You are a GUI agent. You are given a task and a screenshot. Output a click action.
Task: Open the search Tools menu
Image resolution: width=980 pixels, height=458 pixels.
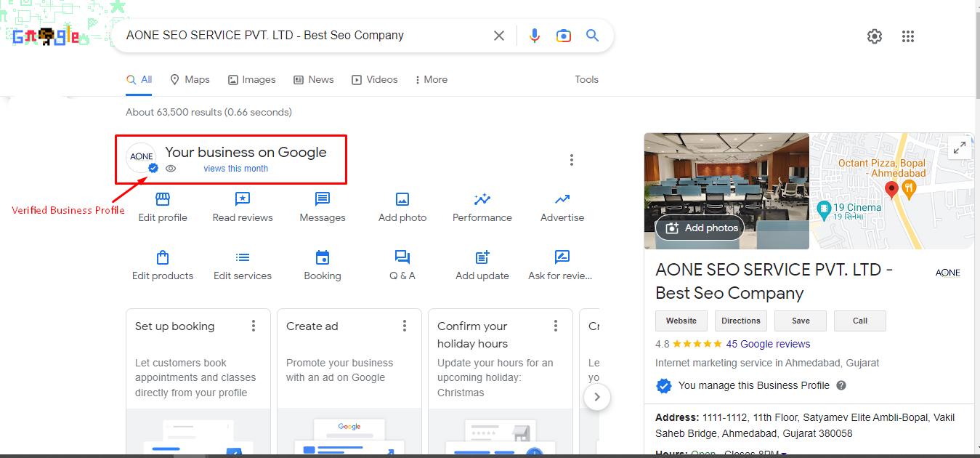click(x=586, y=80)
